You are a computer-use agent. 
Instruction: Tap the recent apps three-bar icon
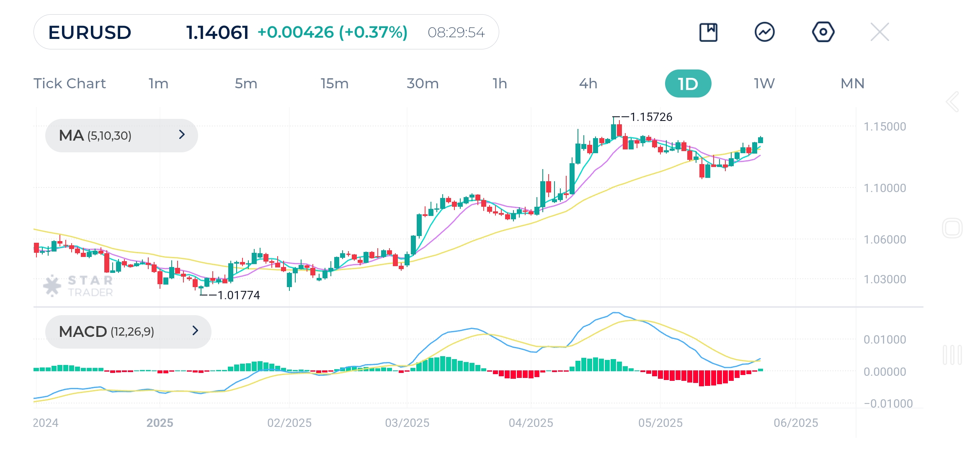[x=952, y=355]
